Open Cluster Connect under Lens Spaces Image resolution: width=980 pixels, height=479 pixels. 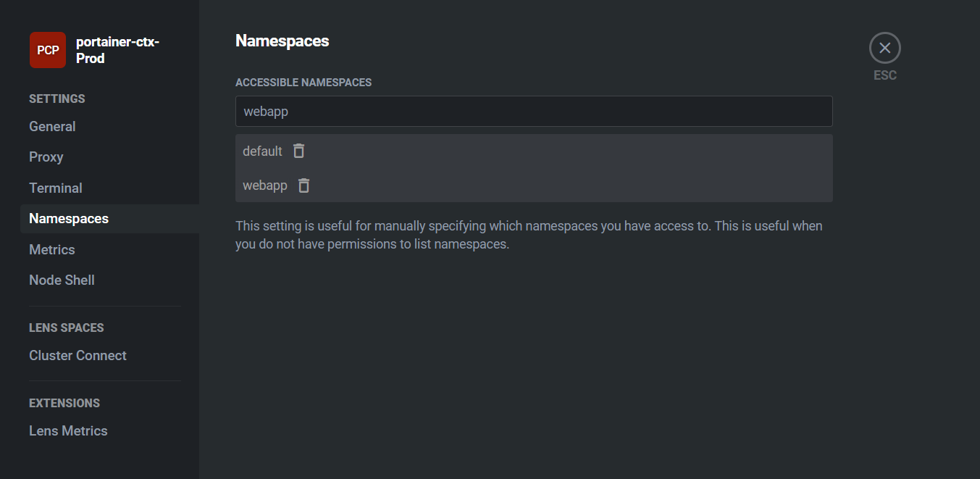tap(78, 356)
